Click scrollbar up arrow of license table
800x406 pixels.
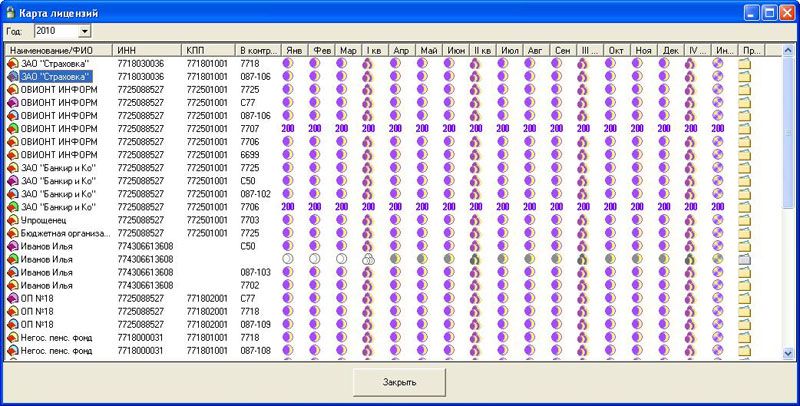coord(788,50)
